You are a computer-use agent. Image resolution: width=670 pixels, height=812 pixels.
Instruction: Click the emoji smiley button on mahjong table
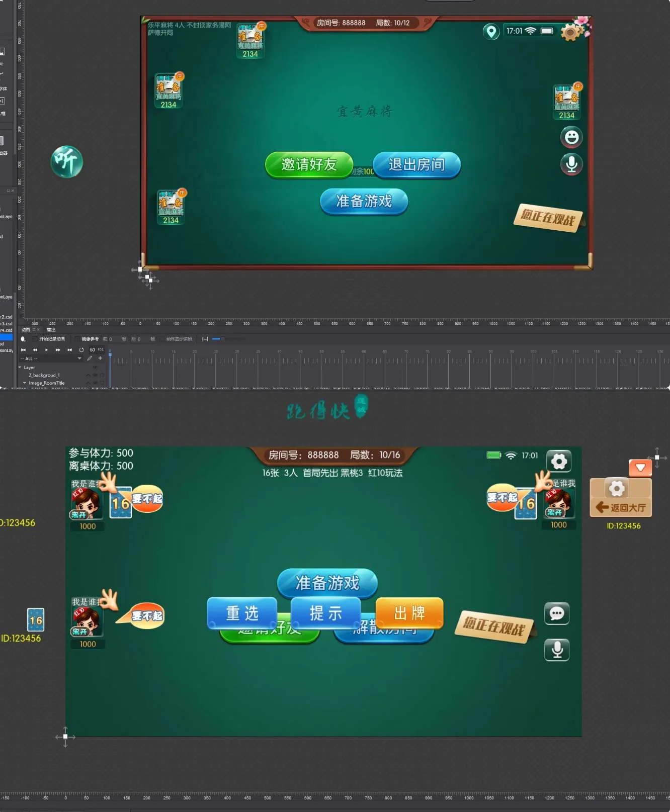(571, 137)
